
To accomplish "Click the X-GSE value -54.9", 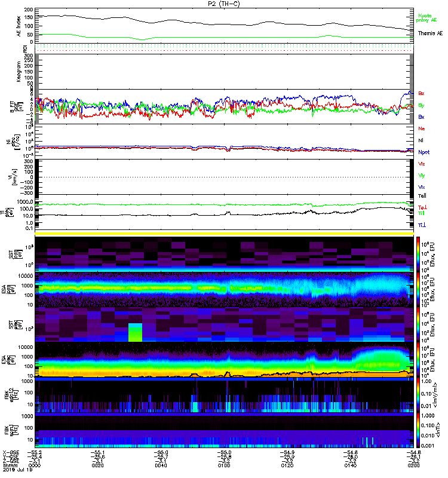I will click(287, 452).
